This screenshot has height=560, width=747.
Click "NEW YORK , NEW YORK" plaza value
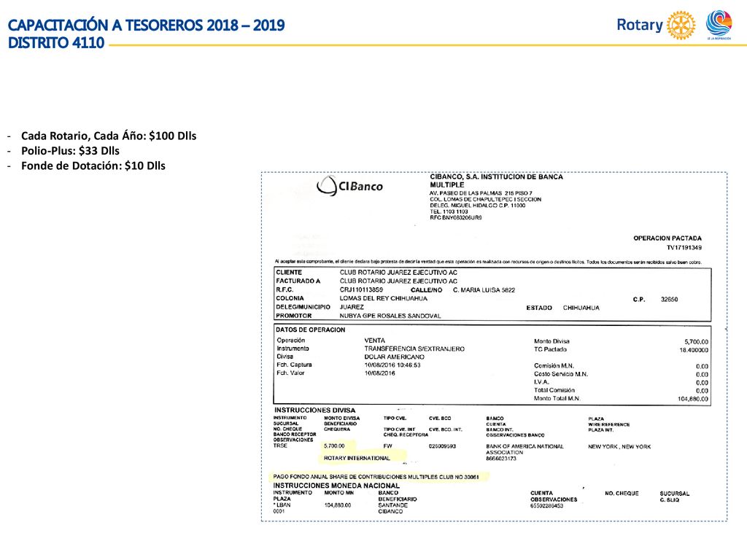pos(619,447)
